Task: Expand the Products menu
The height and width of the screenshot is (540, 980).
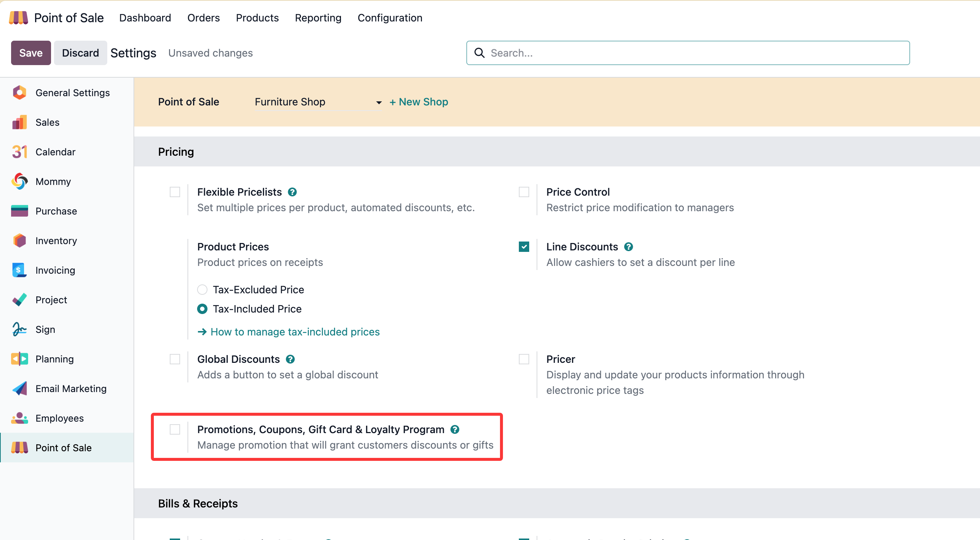Action: click(x=257, y=18)
